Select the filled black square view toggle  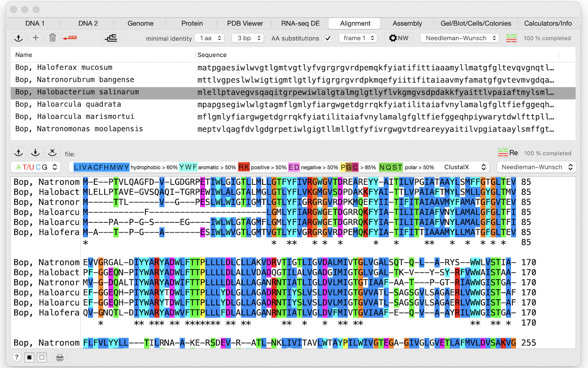coord(29,358)
